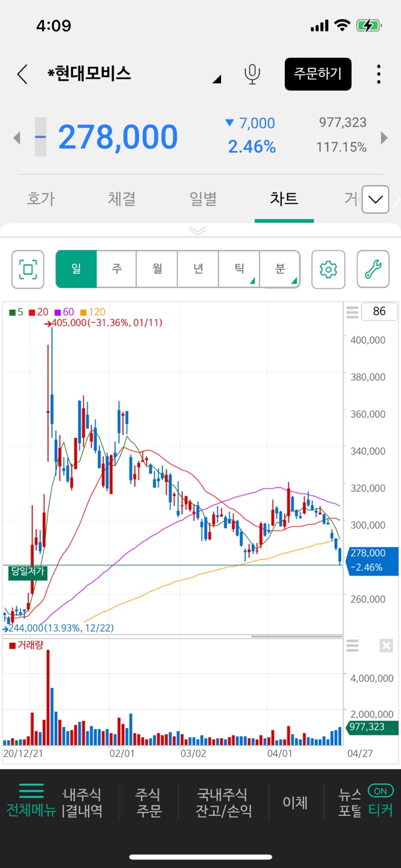Screen dimensions: 401x868
Task: Open chart settings gear icon
Action: click(x=328, y=269)
